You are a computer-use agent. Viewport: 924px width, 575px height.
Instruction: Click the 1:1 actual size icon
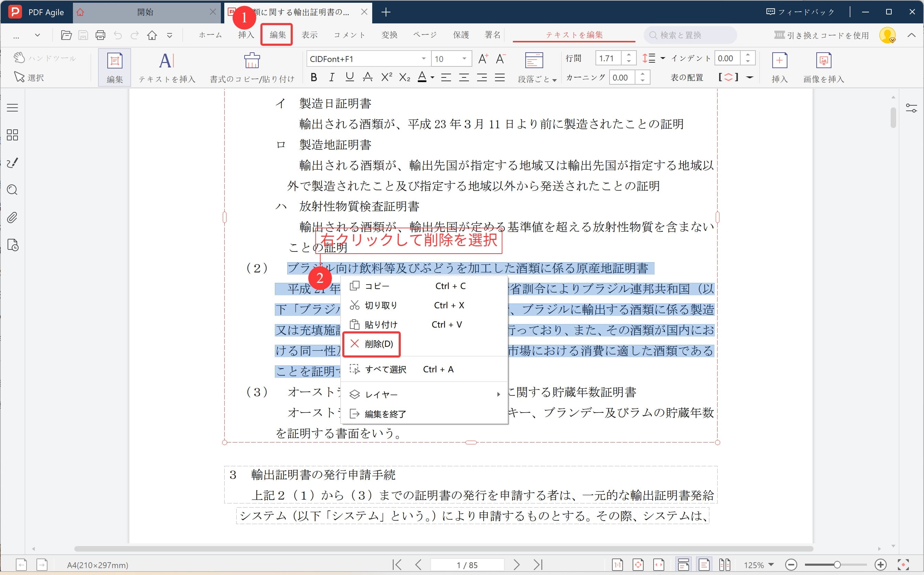click(x=617, y=565)
